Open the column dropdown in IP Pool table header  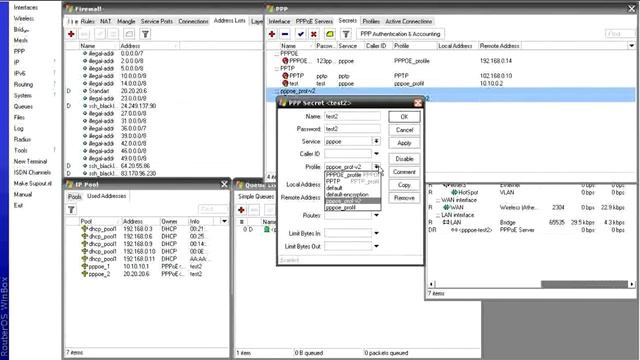click(x=224, y=221)
